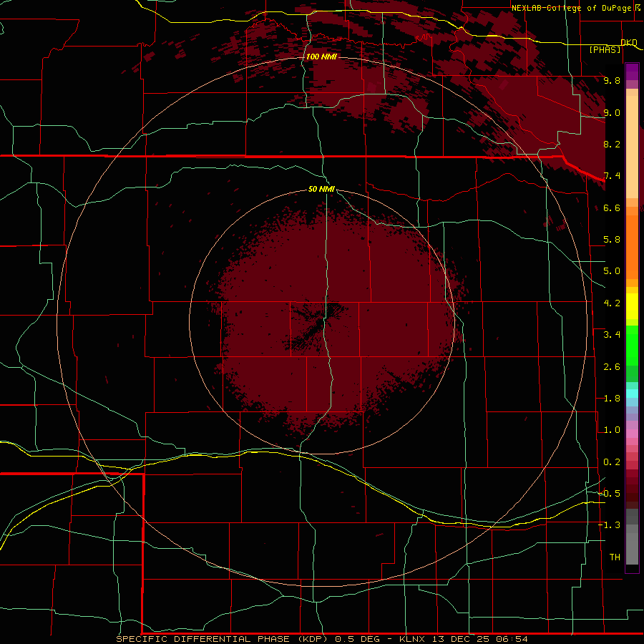This screenshot has height=644, width=644.
Task: Click the "[PHAS]" legend title
Action: (605, 50)
